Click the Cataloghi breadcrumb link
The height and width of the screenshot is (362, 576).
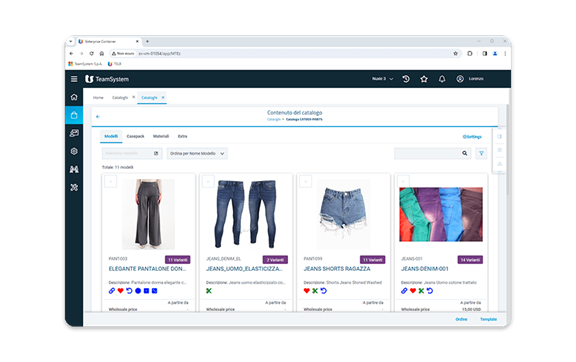tap(274, 119)
